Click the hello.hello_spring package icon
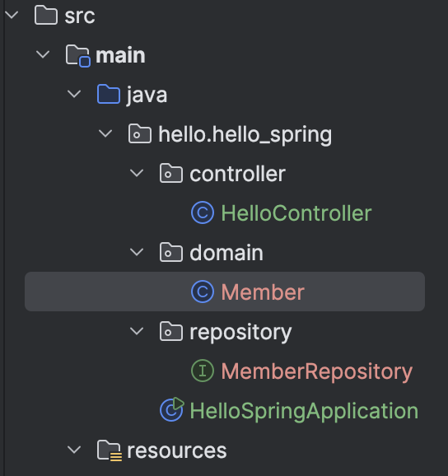 pos(140,133)
